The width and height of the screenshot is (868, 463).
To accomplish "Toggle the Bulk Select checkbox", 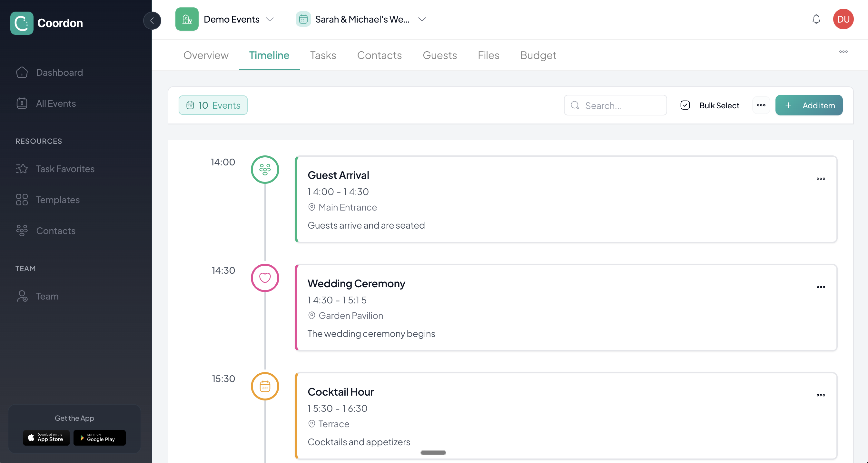I will click(x=685, y=105).
